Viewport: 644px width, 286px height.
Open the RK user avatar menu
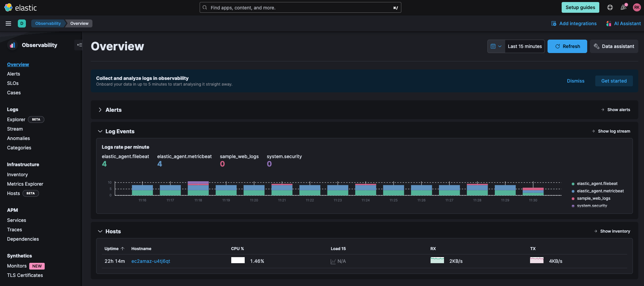[637, 7]
